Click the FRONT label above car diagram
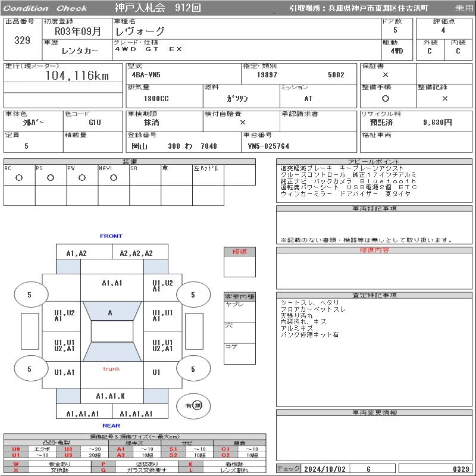476x476 pixels. tap(111, 236)
